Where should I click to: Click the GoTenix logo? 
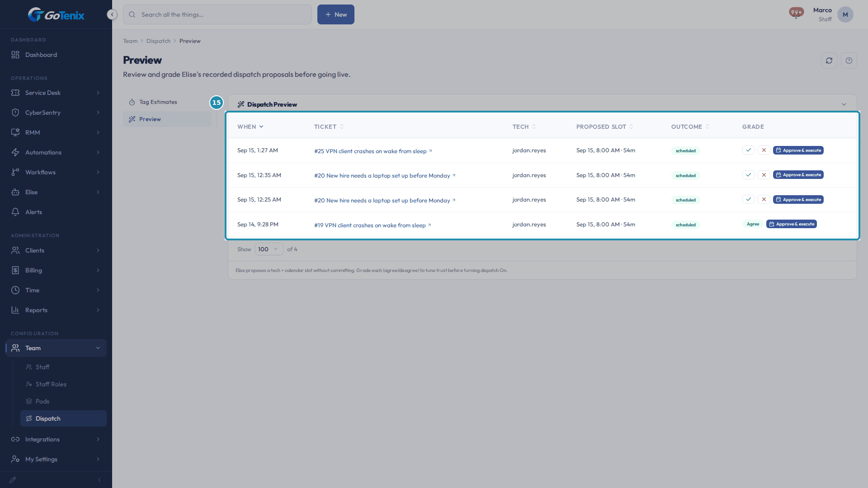(56, 15)
